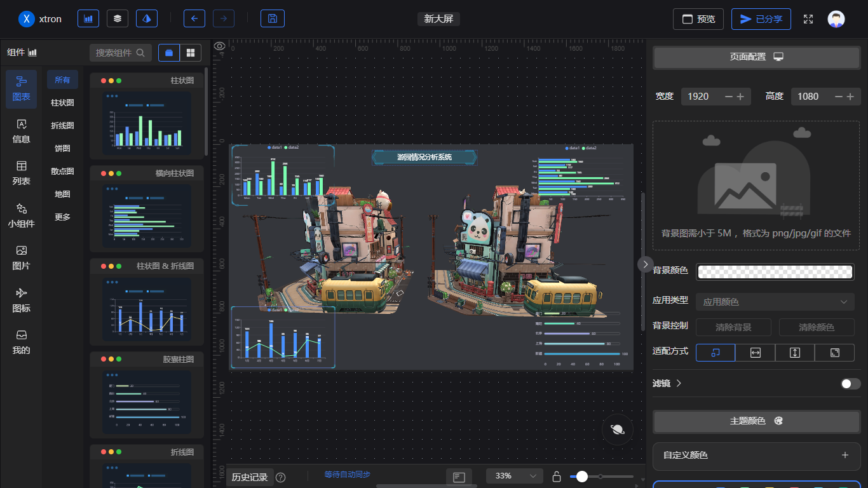Screen dimensions: 868x488
Task: Open the 信息 information category
Action: coord(22,132)
